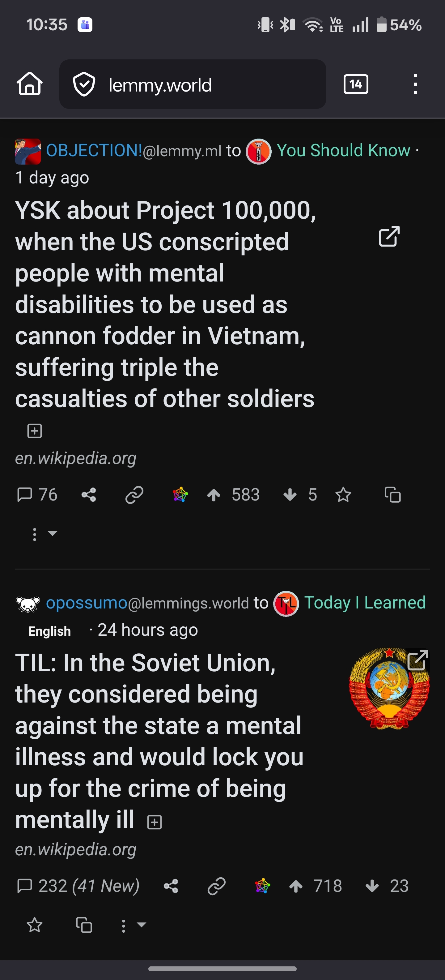445x980 pixels.
Task: Cross-post the Project 100,000 post
Action: click(392, 495)
